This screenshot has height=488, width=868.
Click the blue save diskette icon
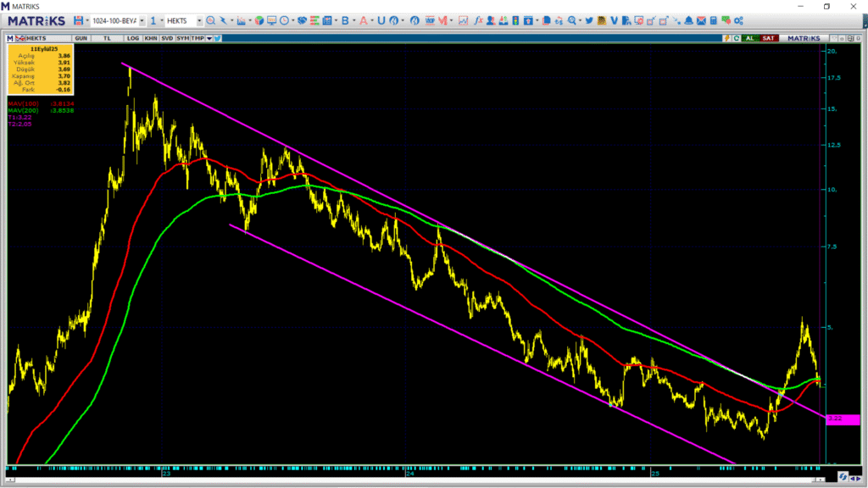tap(78, 20)
